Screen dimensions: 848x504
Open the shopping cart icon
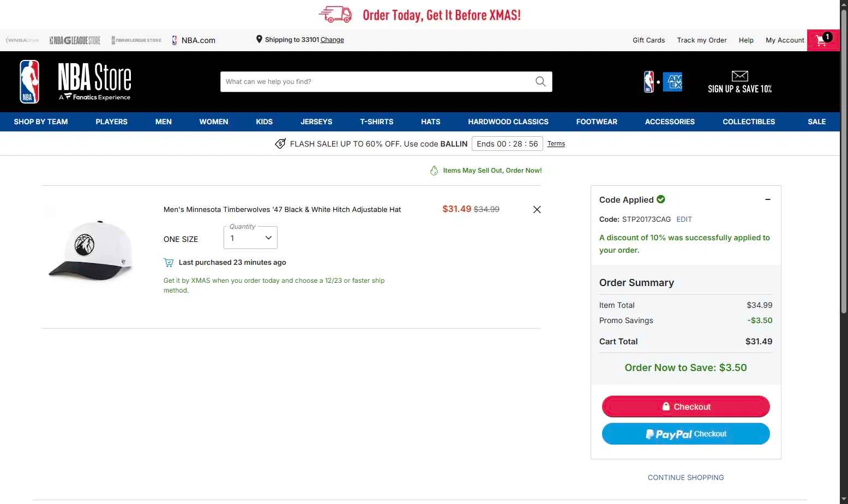point(823,40)
